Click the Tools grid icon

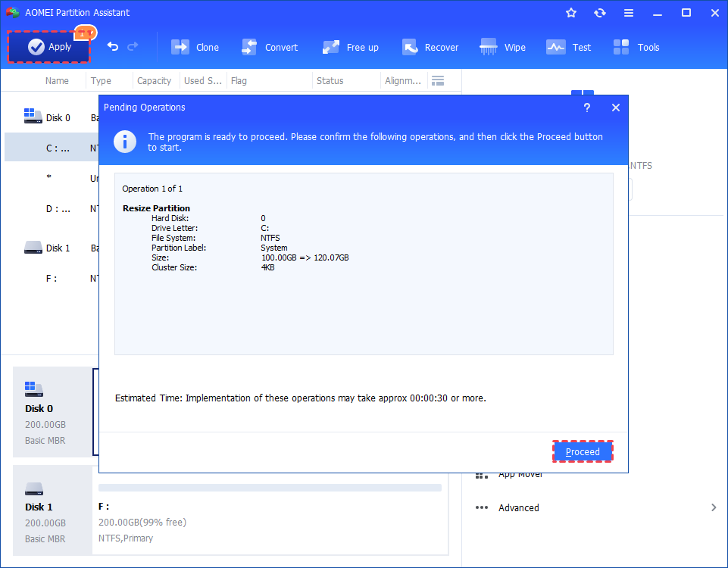(620, 47)
